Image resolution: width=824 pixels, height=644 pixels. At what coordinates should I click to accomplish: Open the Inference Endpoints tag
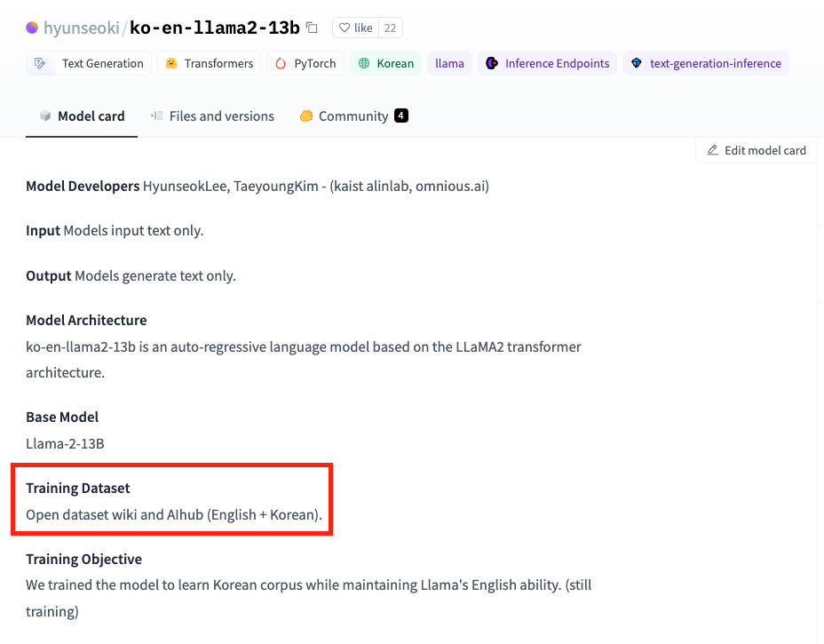click(x=547, y=63)
